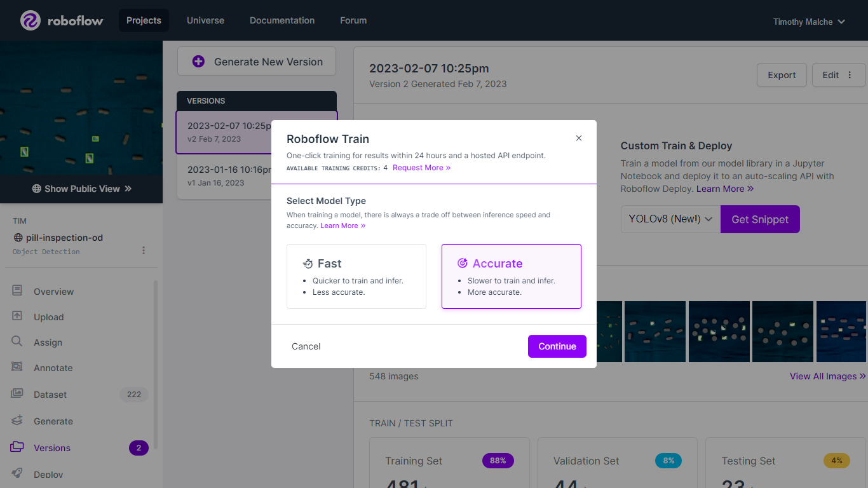The height and width of the screenshot is (488, 868).
Task: Open the YOLOv8 model dropdown
Action: pos(670,219)
